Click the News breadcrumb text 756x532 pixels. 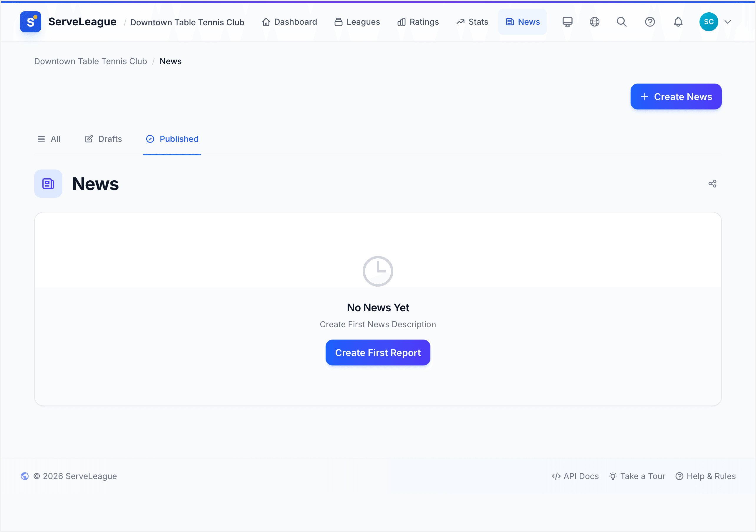click(170, 61)
